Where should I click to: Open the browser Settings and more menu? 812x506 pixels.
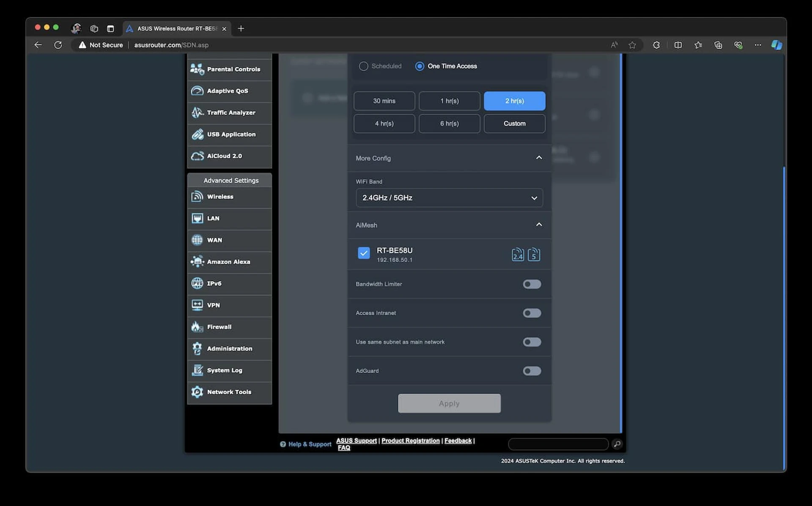(x=758, y=45)
